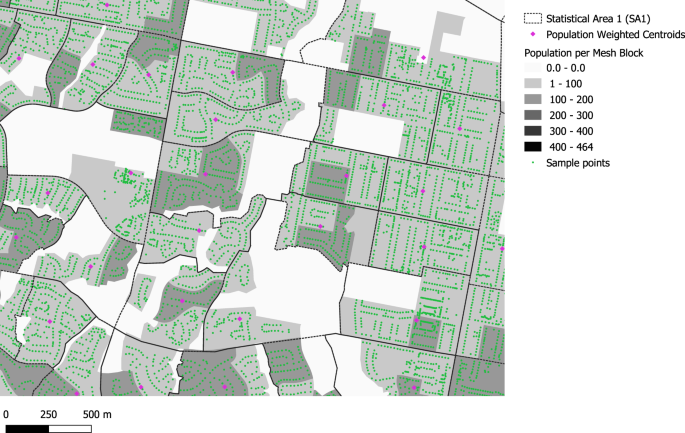Select the 200 - 300 dark gray swatch

point(533,115)
